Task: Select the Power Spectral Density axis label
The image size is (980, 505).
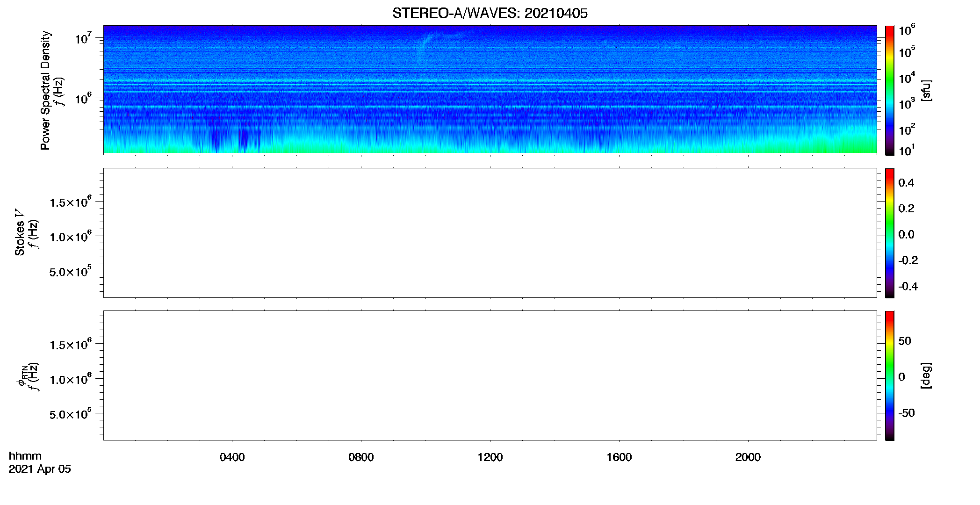Action: point(45,90)
